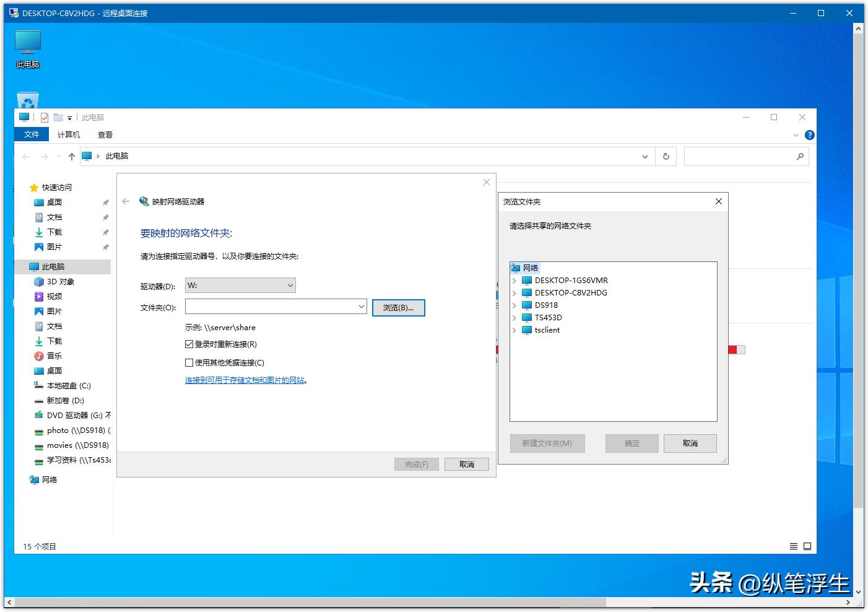Open the 驱动器 W: dropdown
The width and height of the screenshot is (868, 612).
pos(289,285)
